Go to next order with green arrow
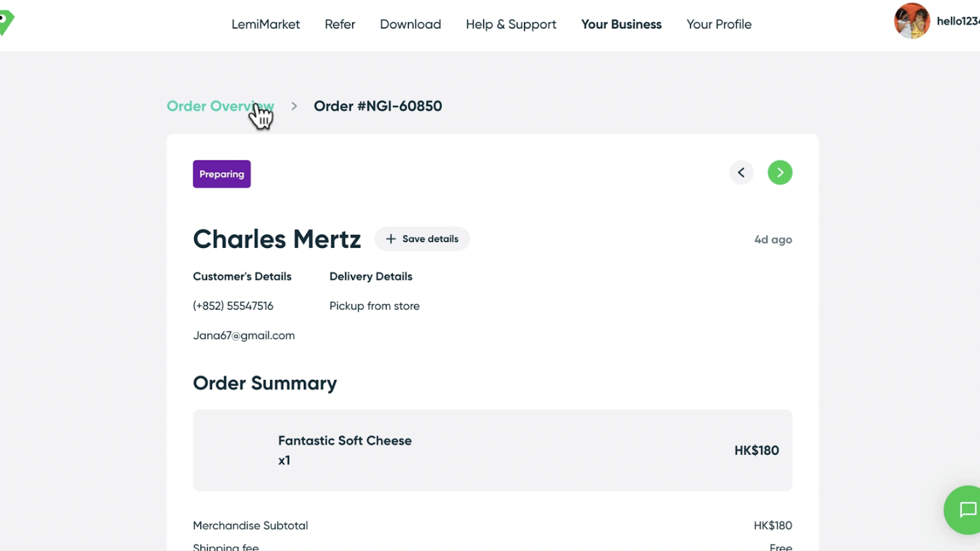This screenshot has width=980, height=551. [780, 173]
